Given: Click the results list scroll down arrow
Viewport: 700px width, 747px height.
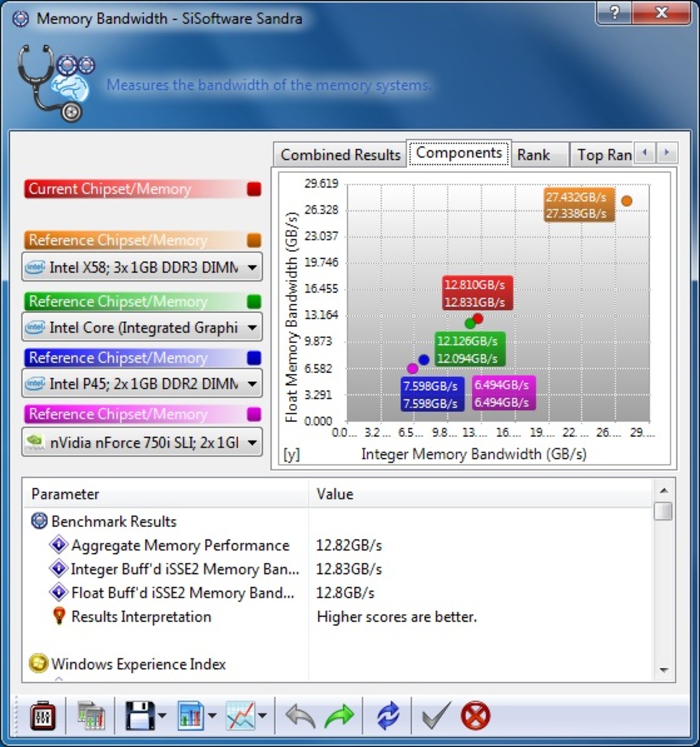Looking at the screenshot, I should click(x=664, y=670).
